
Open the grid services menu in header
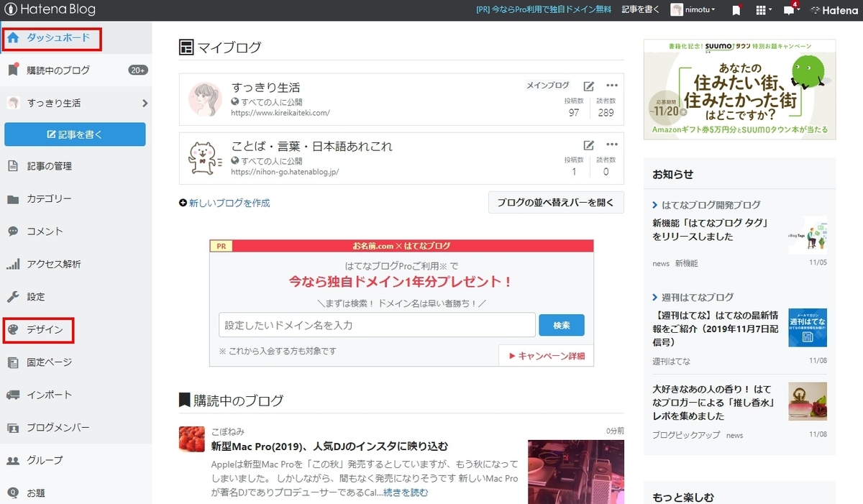(764, 10)
